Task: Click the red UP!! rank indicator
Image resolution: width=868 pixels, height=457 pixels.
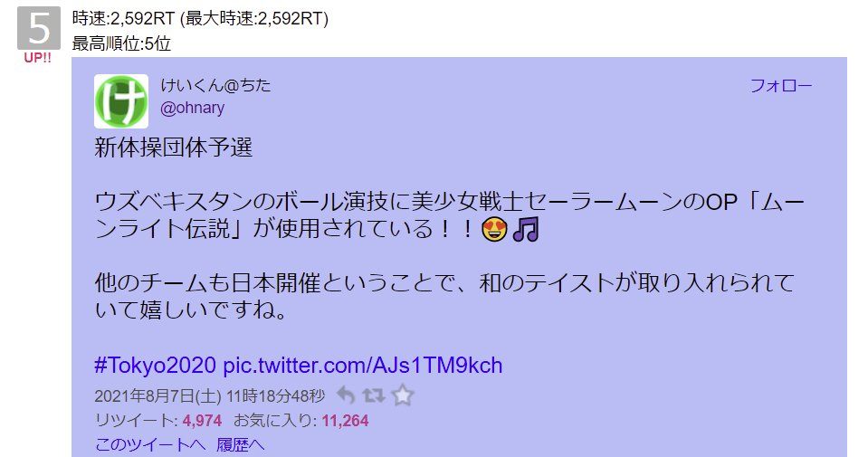Action: (38, 58)
